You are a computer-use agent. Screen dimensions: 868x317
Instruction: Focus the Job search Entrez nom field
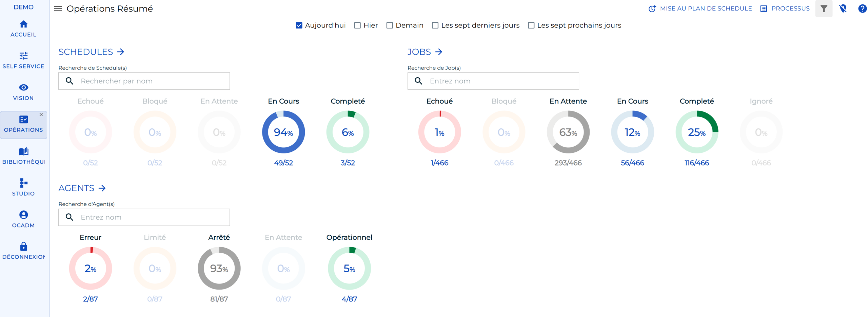pyautogui.click(x=493, y=81)
